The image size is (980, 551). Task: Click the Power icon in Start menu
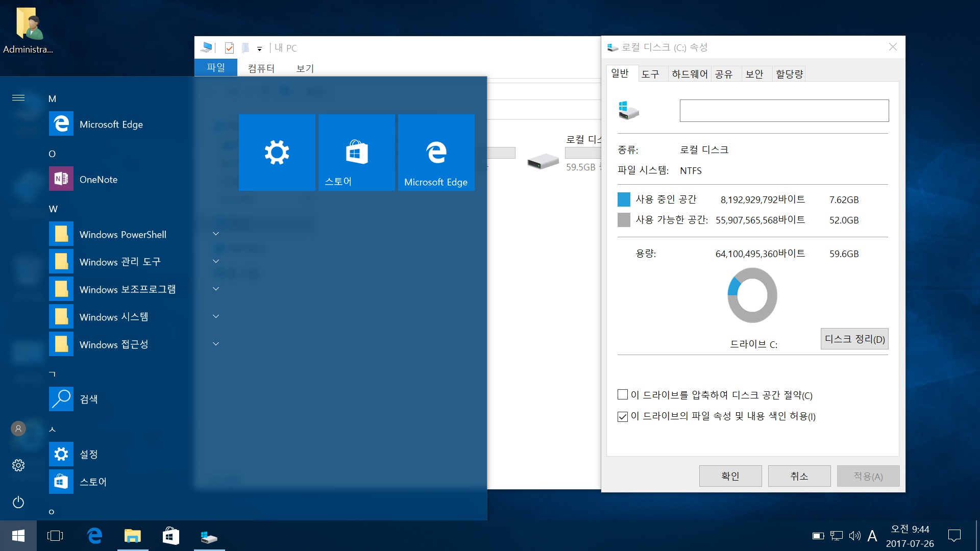[x=18, y=503]
